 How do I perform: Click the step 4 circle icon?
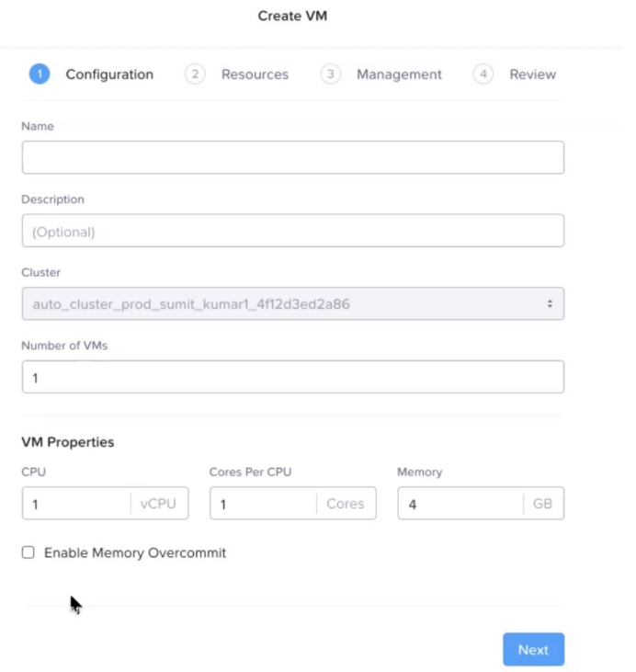click(483, 74)
